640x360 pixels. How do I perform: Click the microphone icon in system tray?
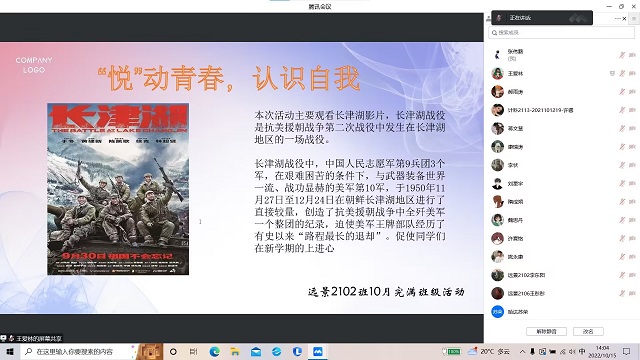pos(532,351)
